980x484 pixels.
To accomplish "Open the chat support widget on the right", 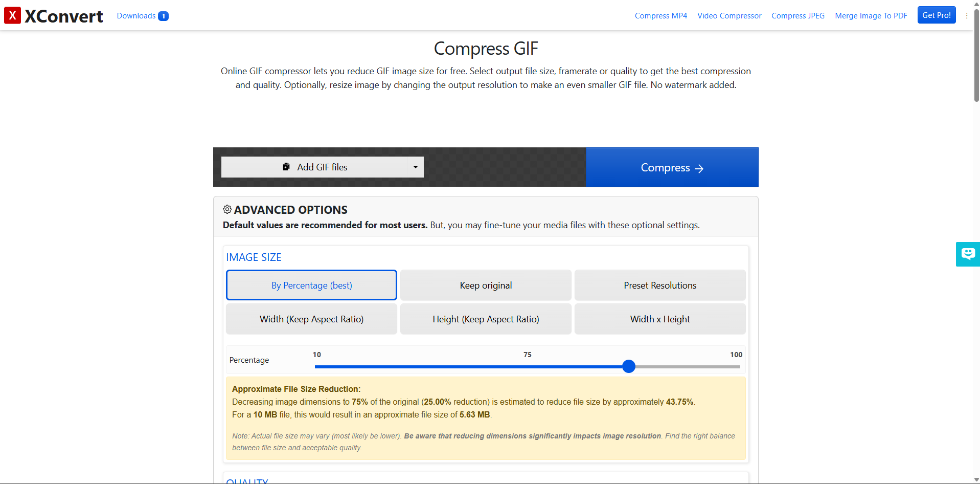I will point(968,254).
